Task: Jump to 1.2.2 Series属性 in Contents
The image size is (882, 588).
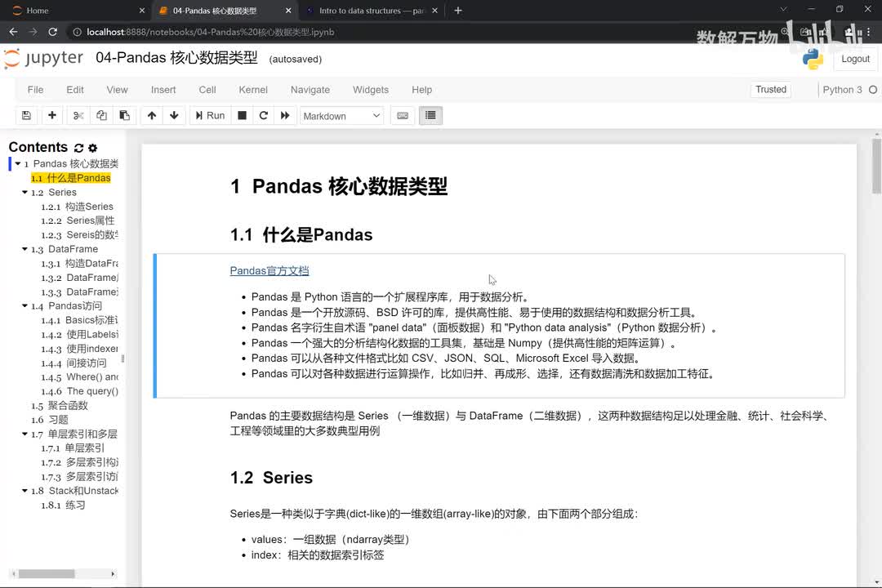Action: tap(78, 220)
